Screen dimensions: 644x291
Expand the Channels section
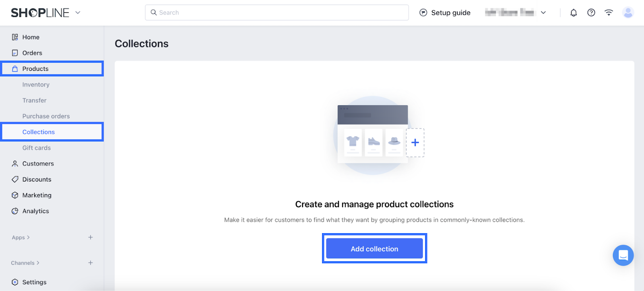pos(25,263)
